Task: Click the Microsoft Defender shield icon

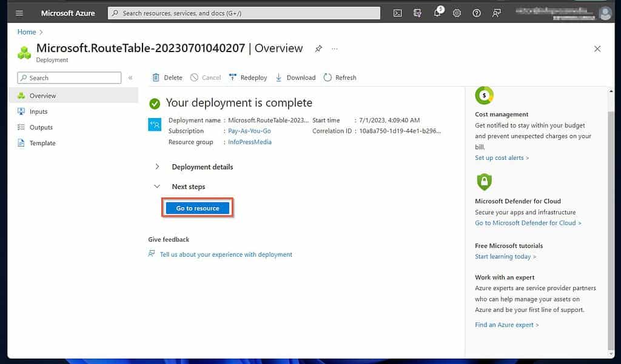Action: click(x=484, y=182)
